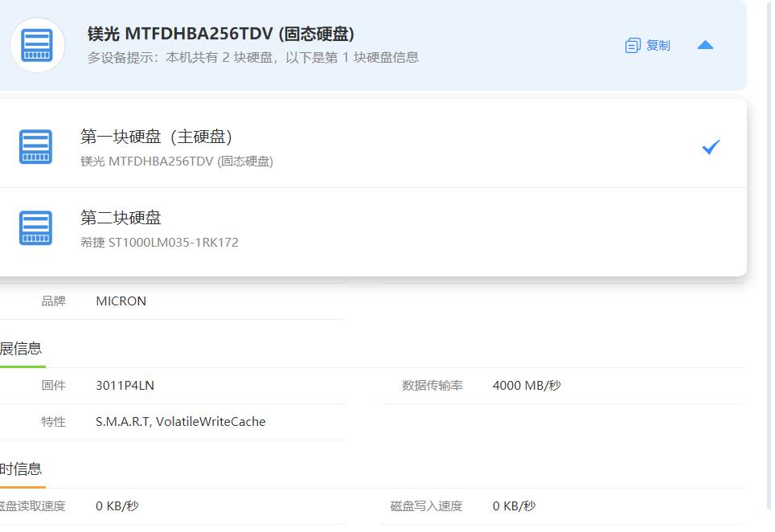
Task: Click the disk icon for 第一块硬盘
Action: pyautogui.click(x=35, y=147)
